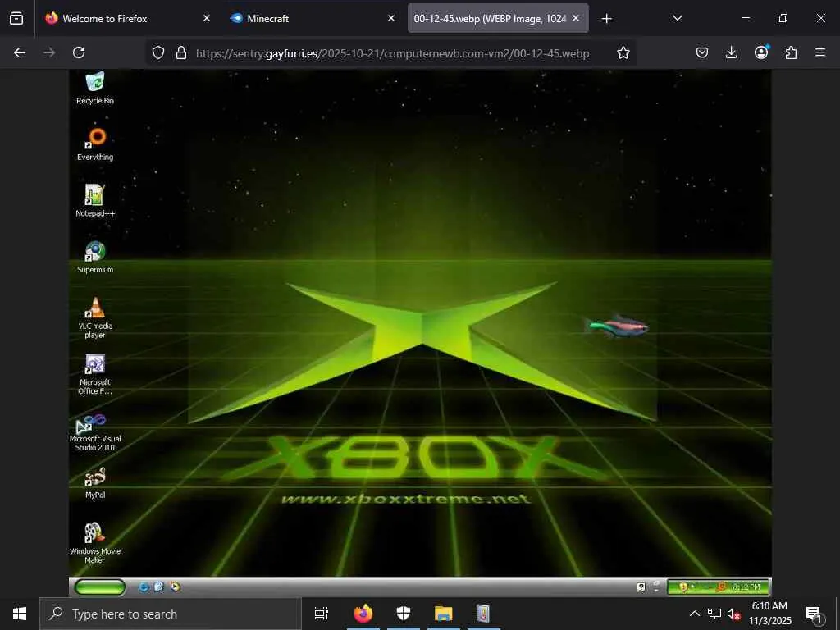
Task: Click the help question mark tray icon
Action: tap(641, 587)
